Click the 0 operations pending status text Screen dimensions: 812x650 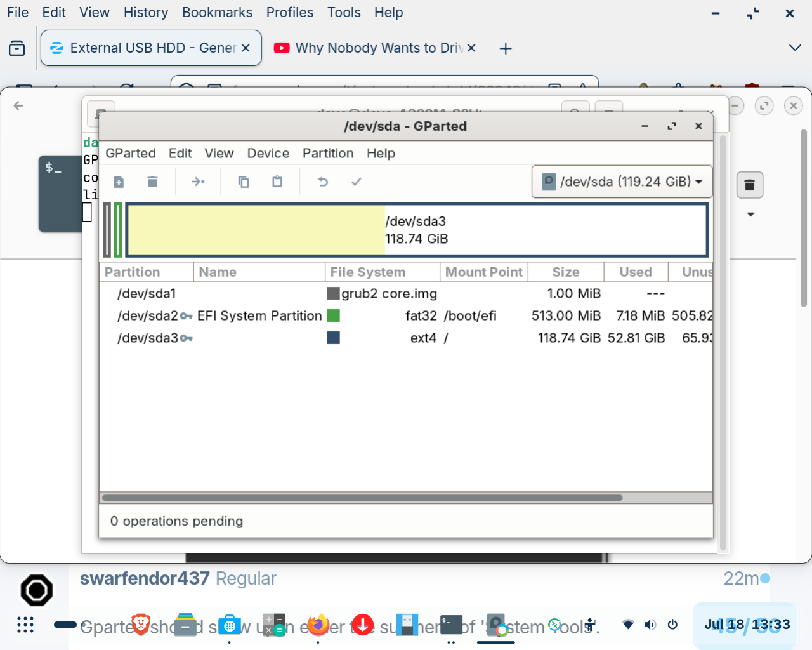tap(176, 521)
